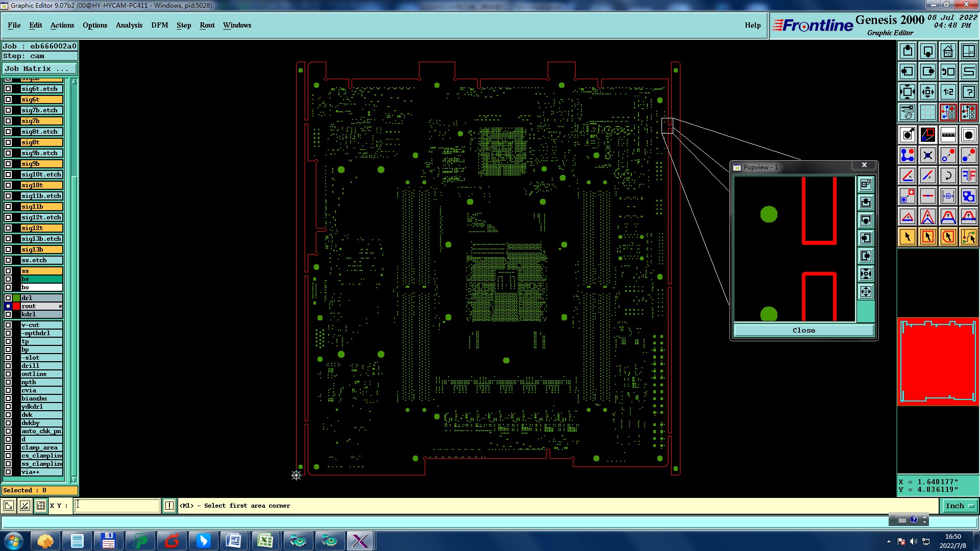
Task: Open the Analysis menu
Action: click(x=129, y=25)
